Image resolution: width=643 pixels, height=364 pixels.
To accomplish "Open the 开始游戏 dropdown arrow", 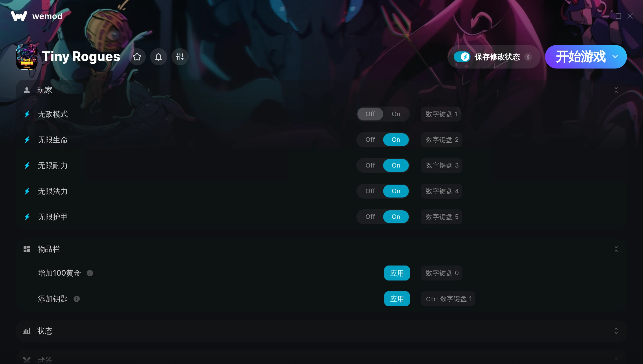I will (x=615, y=57).
